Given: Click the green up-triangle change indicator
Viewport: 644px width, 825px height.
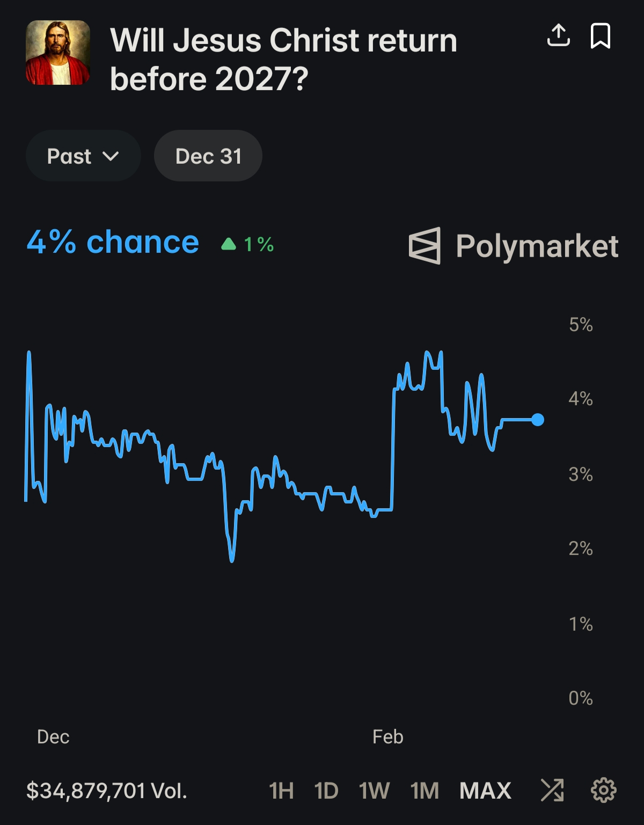Looking at the screenshot, I should (229, 245).
